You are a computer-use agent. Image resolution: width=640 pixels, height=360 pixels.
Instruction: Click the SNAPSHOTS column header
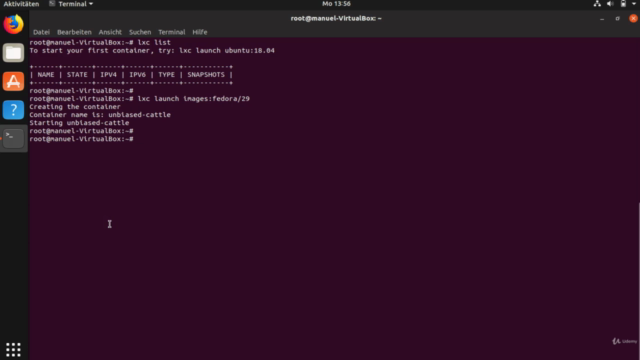[x=206, y=75]
